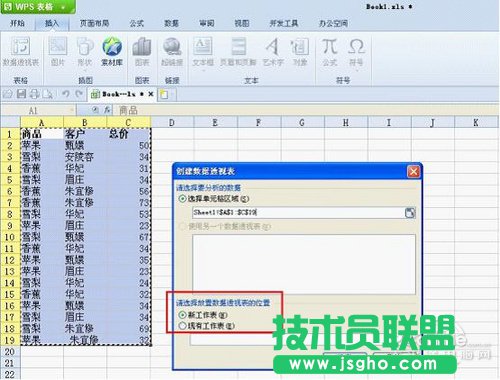
Task: Switch to the 页面布局 ribbon tab
Action: (x=94, y=23)
